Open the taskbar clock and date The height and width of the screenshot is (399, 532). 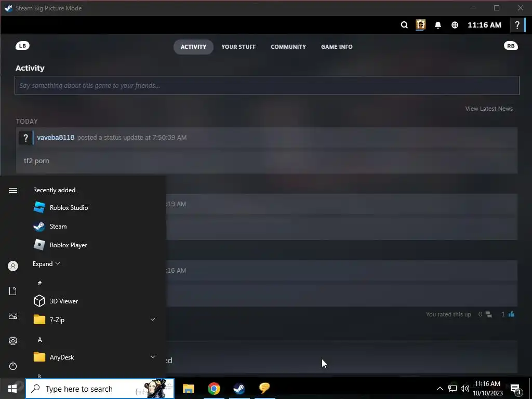click(x=487, y=389)
